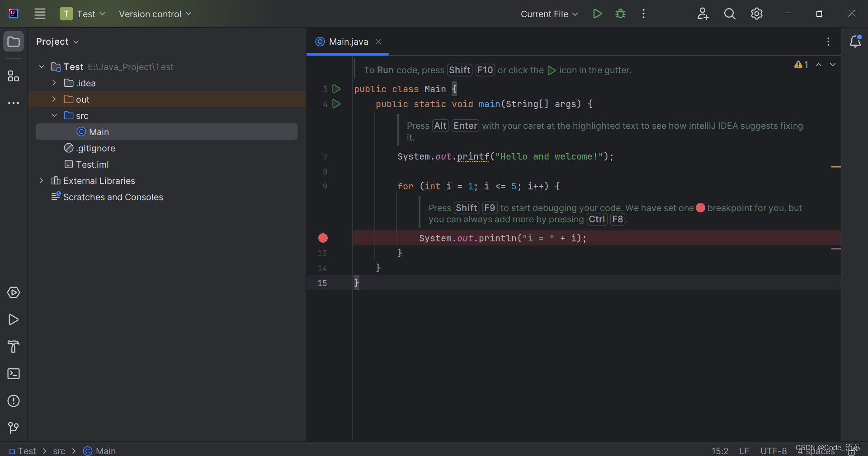Click the for loop keyword

coord(406,186)
